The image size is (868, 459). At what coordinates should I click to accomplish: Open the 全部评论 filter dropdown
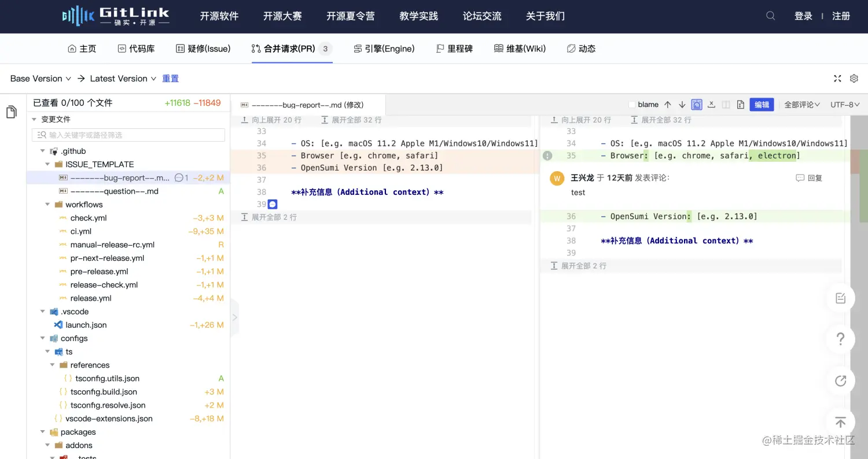tap(802, 105)
